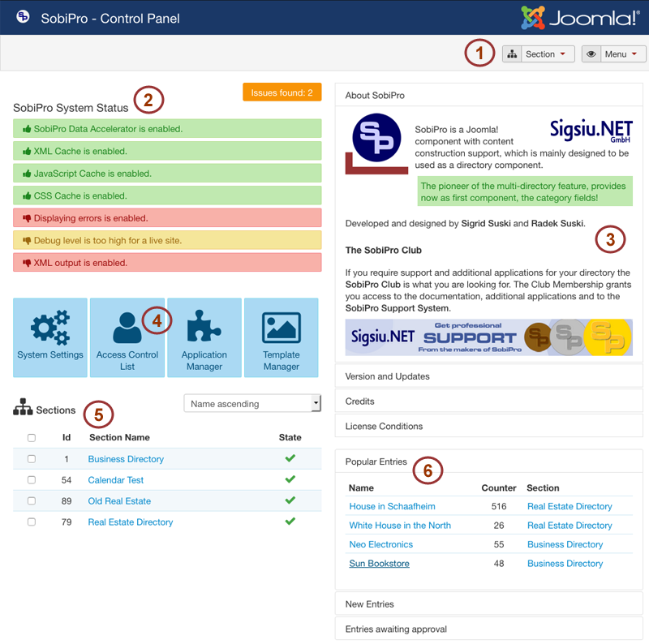Click the green multi-directory feature notice
The width and height of the screenshot is (649, 644).
tap(525, 191)
